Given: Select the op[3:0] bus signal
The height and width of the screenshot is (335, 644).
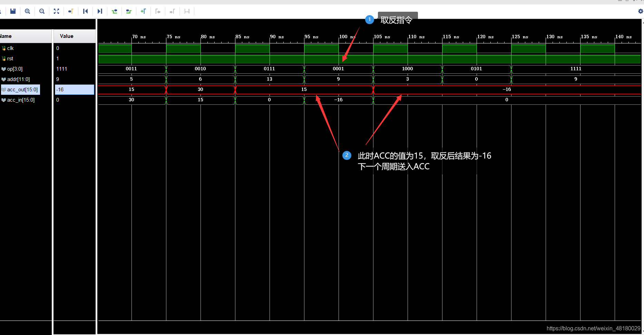Looking at the screenshot, I should [26, 69].
